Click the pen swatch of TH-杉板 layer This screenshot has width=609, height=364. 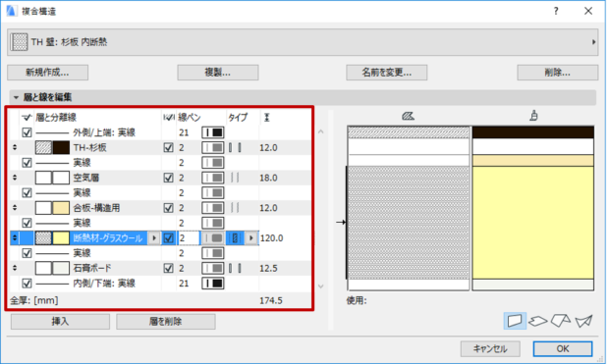point(213,147)
